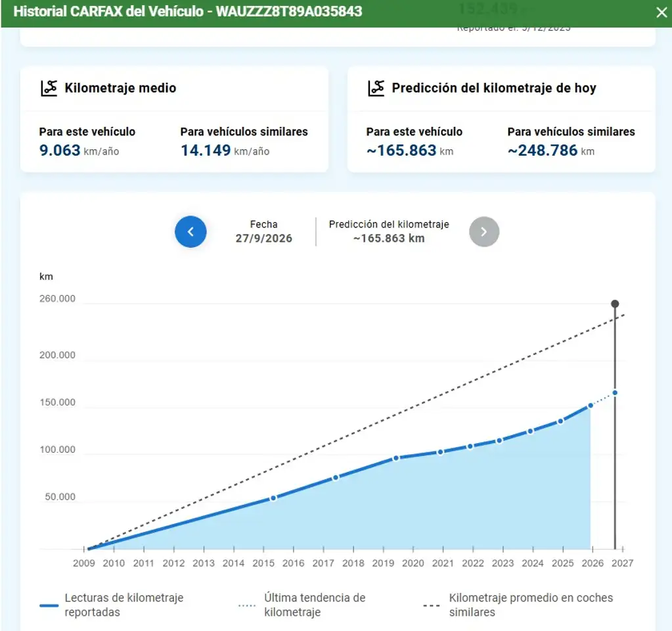Click the grey next-date arrow button
Screen dimensions: 672x631
(484, 231)
